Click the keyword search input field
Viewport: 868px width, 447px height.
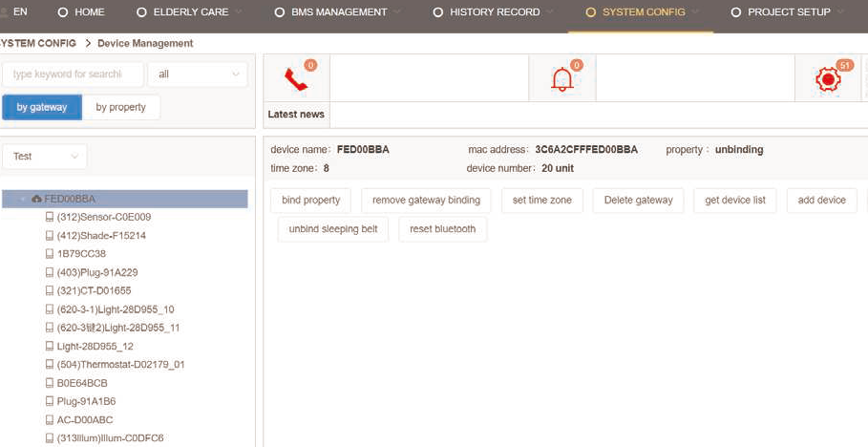point(73,74)
